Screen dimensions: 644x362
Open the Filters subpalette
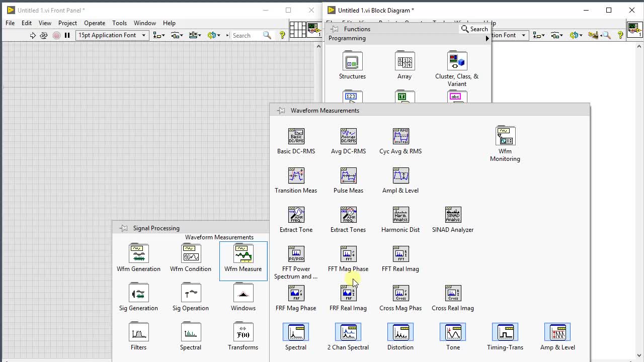pyautogui.click(x=139, y=332)
